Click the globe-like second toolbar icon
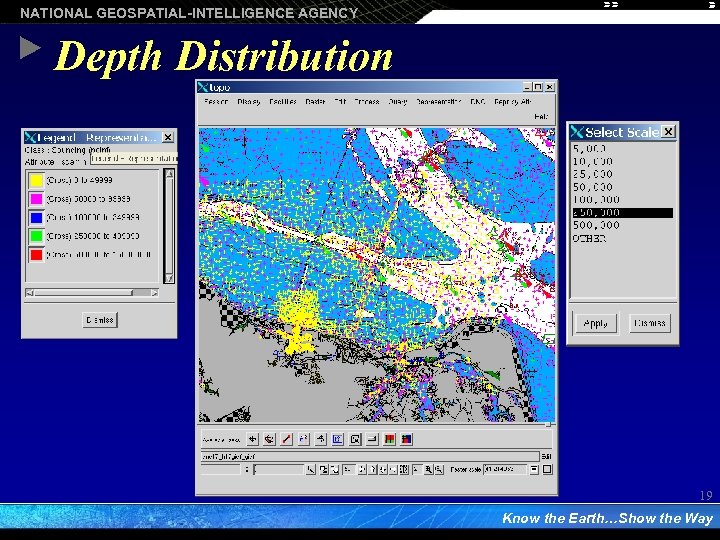Screen dimensions: 720x540 pyautogui.click(x=270, y=439)
